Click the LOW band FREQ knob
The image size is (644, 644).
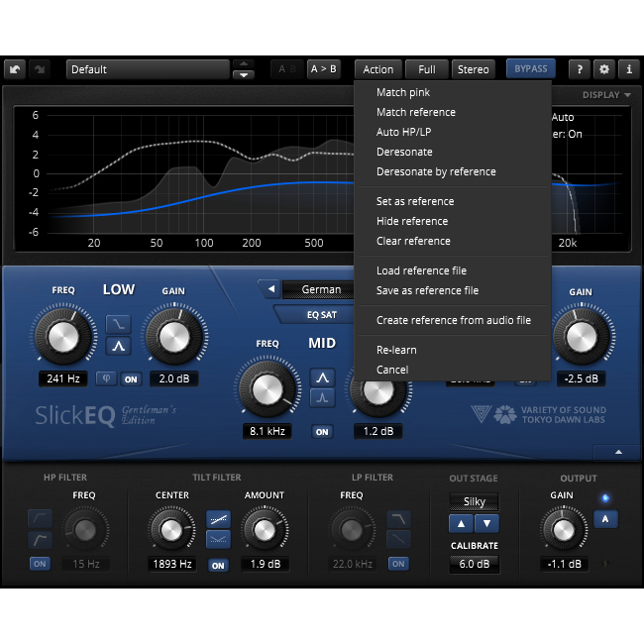tap(63, 337)
